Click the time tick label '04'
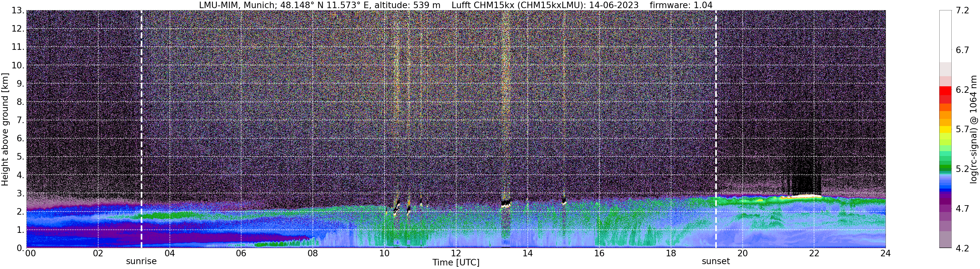Screen dimensions: 980x269 pos(169,253)
